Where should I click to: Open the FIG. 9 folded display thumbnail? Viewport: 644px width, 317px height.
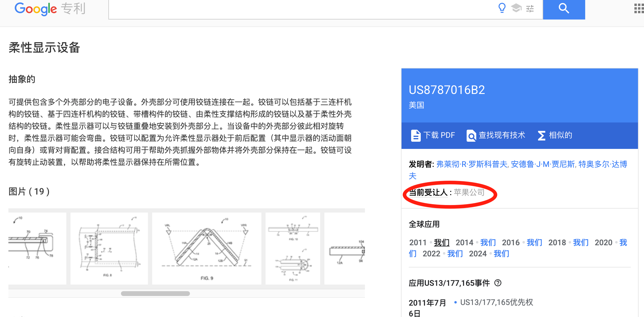206,248
